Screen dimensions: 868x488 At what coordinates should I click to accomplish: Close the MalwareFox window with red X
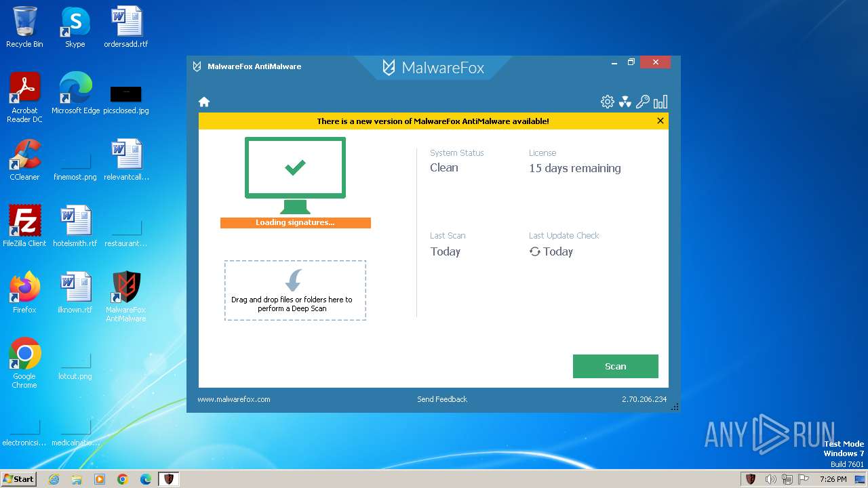(x=656, y=62)
